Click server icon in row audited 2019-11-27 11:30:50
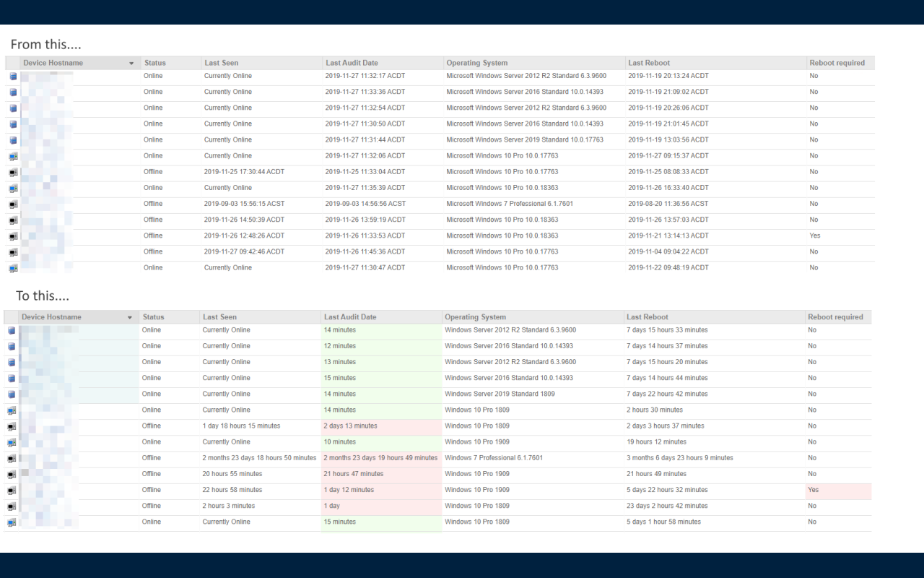 coord(13,124)
